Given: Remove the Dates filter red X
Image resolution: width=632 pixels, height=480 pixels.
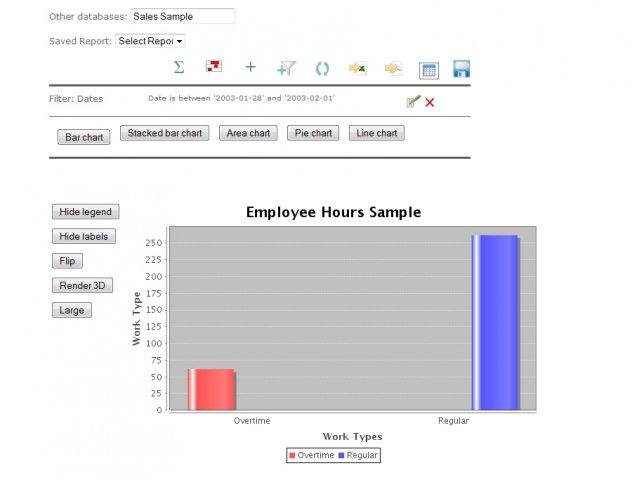Looking at the screenshot, I should 430,102.
